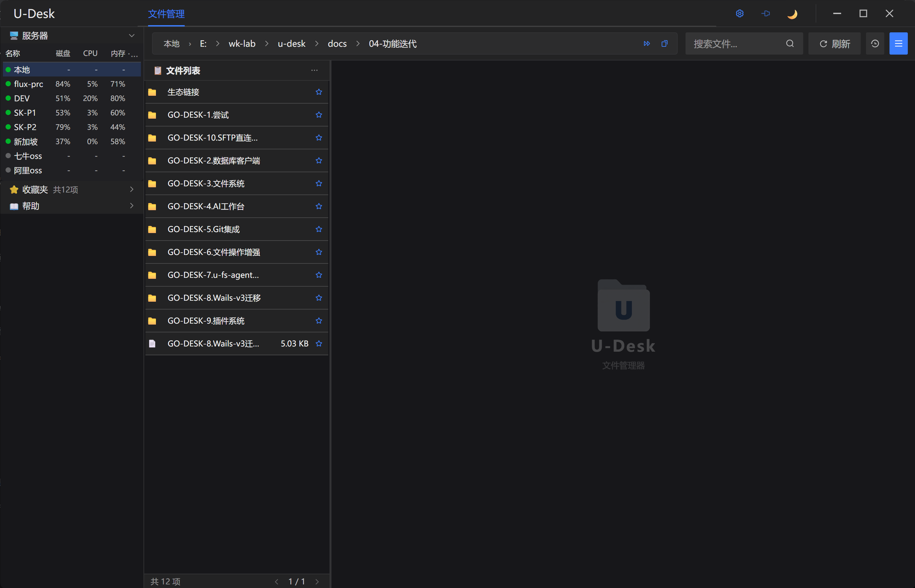Navigate to 本地 breadcrumb
The width and height of the screenshot is (915, 588).
click(172, 43)
